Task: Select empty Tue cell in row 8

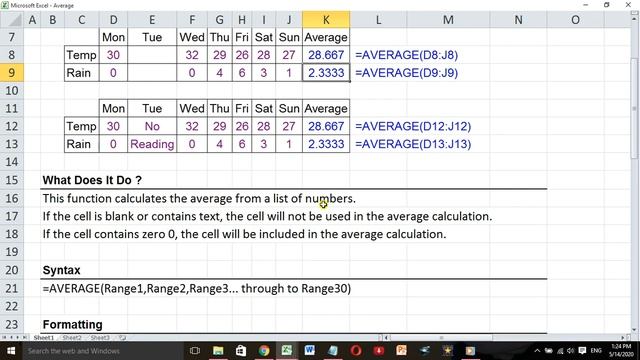Action: [x=152, y=55]
